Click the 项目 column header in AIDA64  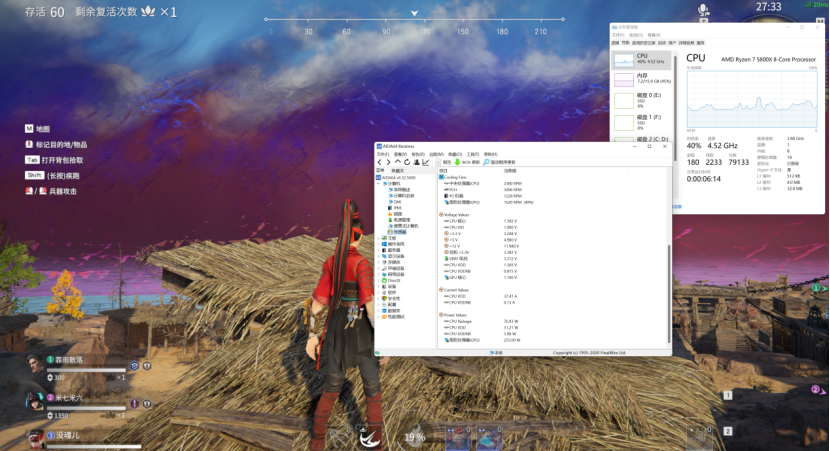pos(443,171)
